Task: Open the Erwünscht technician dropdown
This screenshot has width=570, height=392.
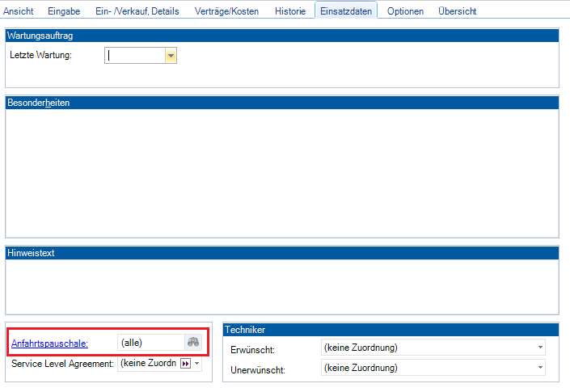Action: (539, 348)
